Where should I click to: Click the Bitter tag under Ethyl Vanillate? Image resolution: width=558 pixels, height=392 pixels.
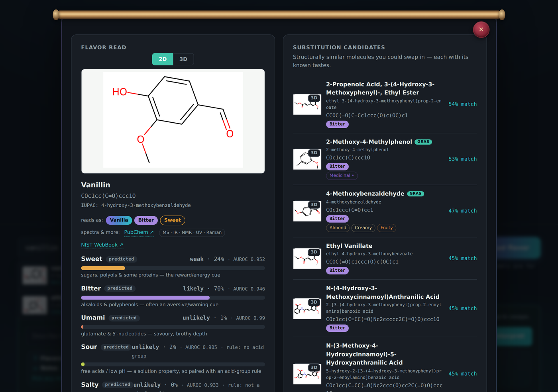(x=337, y=270)
